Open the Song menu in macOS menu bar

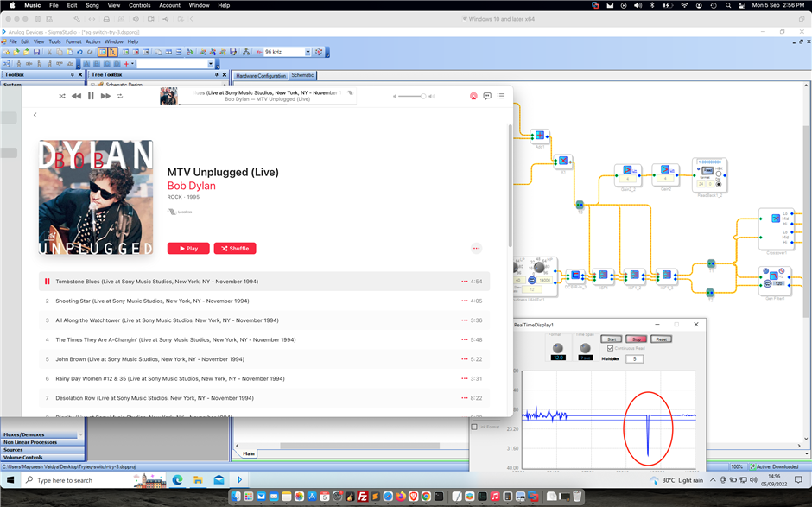(92, 5)
